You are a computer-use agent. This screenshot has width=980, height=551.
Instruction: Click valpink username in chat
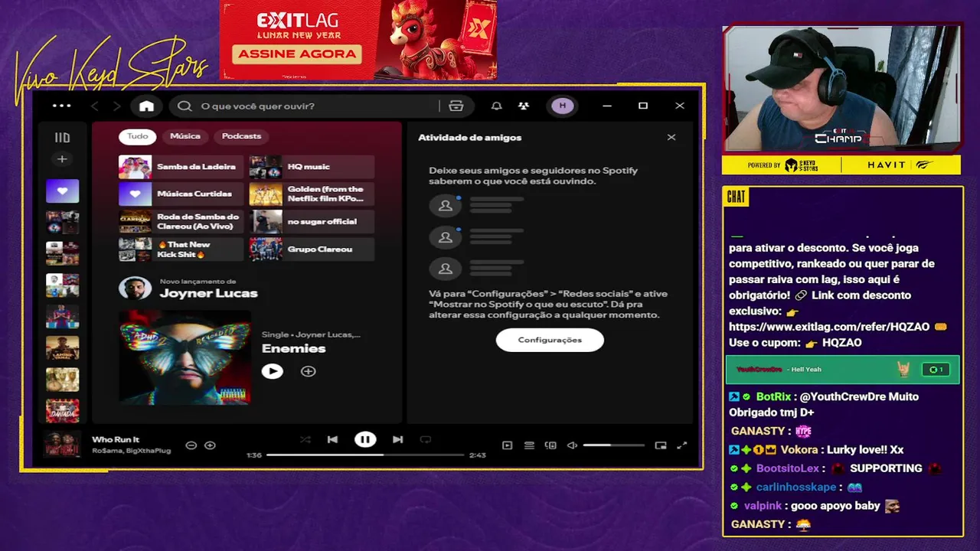763,506
